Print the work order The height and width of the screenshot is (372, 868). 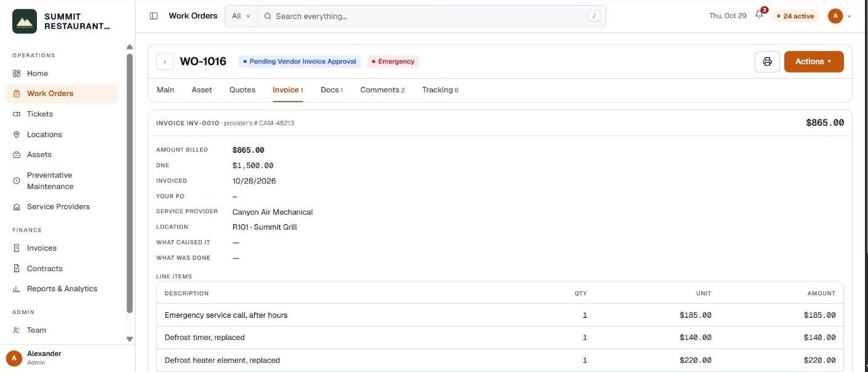pos(767,62)
